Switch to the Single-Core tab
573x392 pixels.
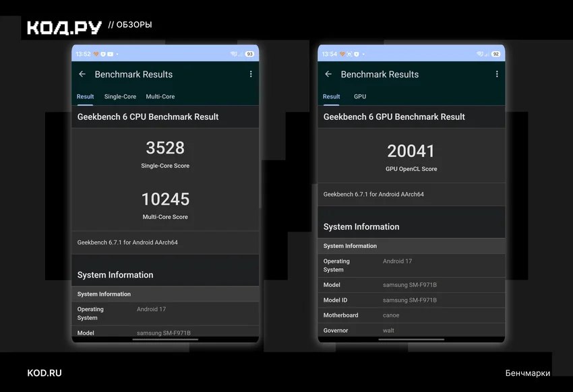tap(120, 96)
